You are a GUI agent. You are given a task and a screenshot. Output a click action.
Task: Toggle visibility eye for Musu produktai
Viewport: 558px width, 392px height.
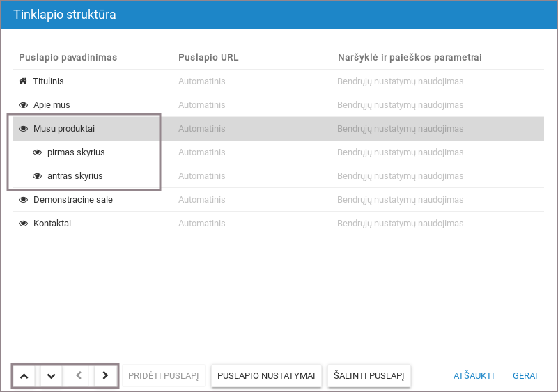point(23,129)
